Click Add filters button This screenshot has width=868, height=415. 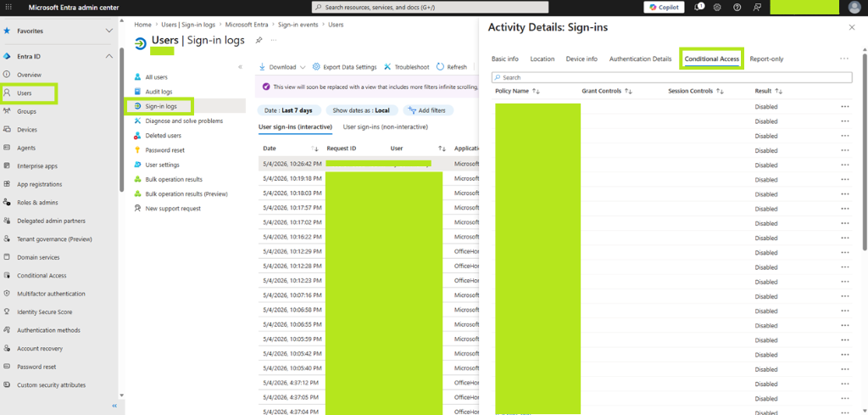428,110
